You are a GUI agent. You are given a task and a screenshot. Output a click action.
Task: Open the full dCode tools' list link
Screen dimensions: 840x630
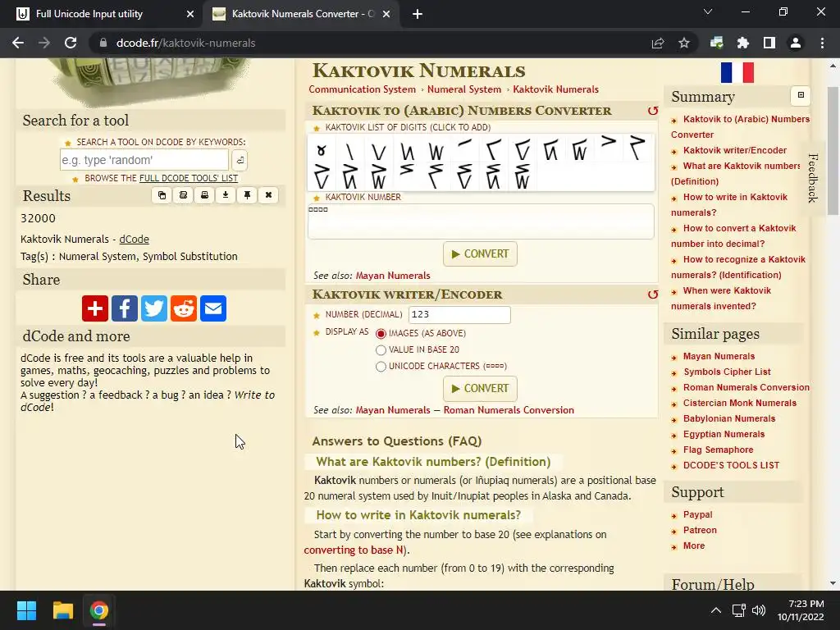point(189,178)
